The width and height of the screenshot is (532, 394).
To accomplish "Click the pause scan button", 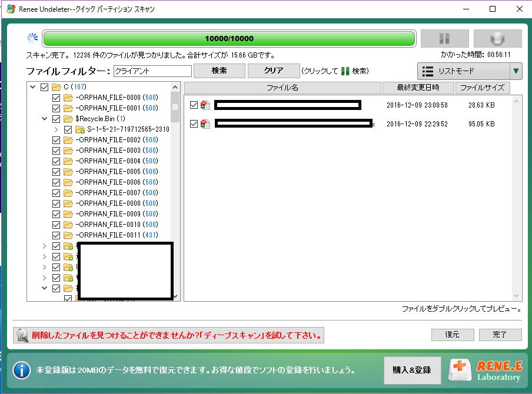I will [x=444, y=38].
